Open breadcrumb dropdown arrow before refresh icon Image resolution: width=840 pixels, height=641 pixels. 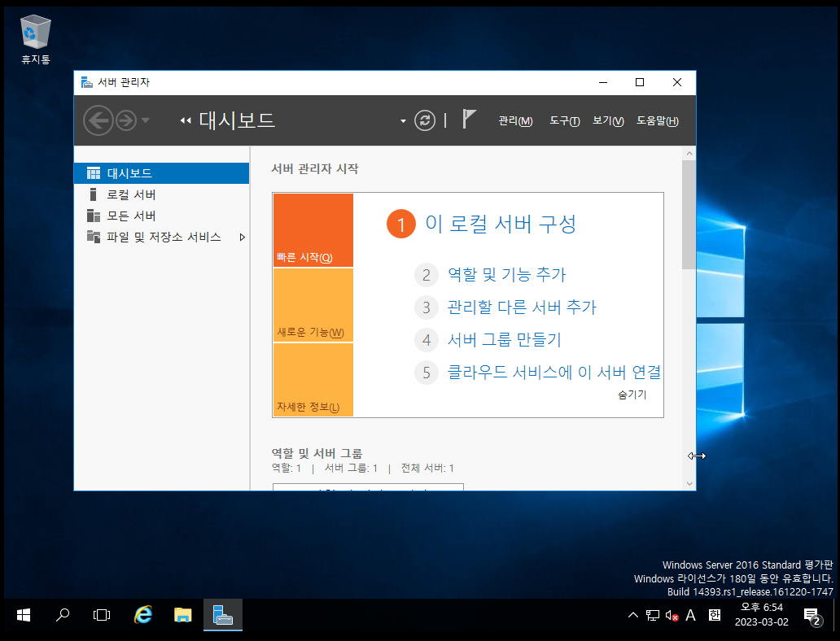(403, 121)
